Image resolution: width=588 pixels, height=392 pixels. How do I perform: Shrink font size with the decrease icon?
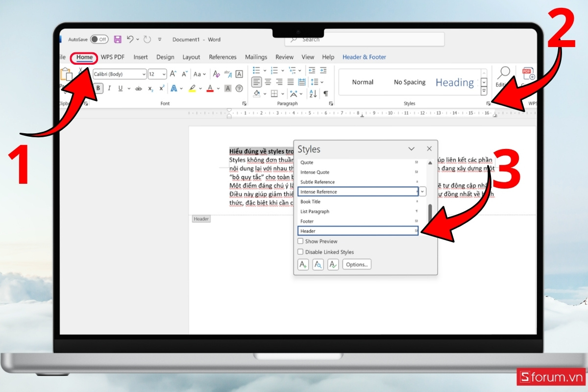point(185,74)
